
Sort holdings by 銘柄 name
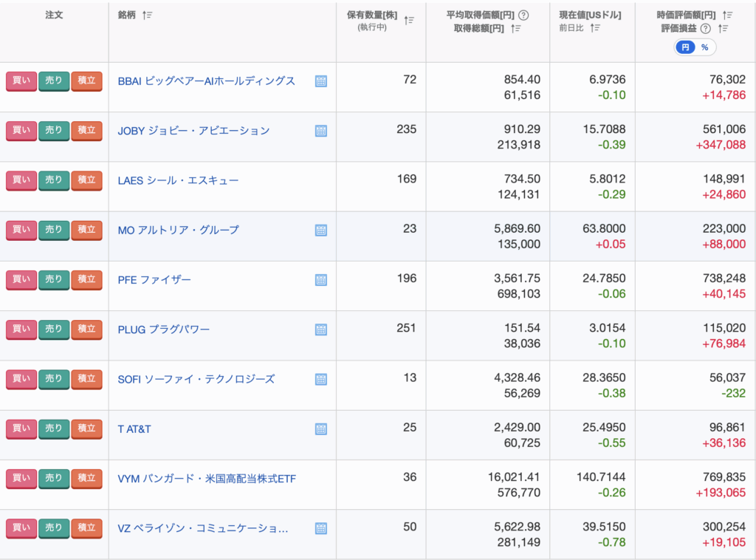147,16
